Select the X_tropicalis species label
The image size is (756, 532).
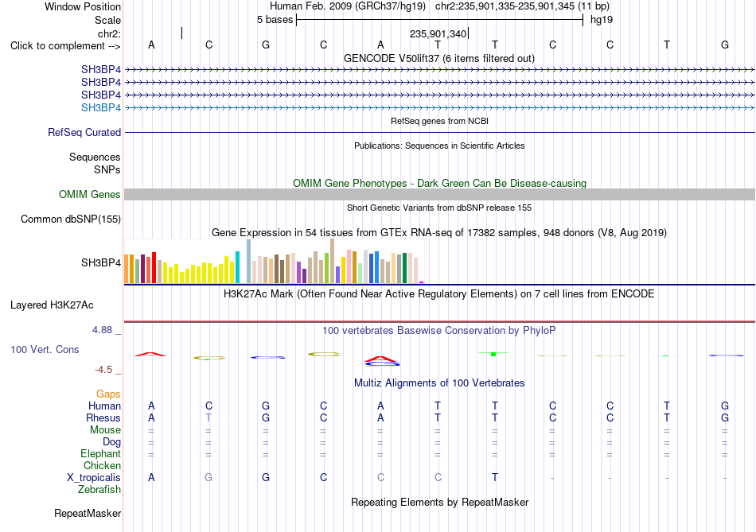[x=94, y=478]
